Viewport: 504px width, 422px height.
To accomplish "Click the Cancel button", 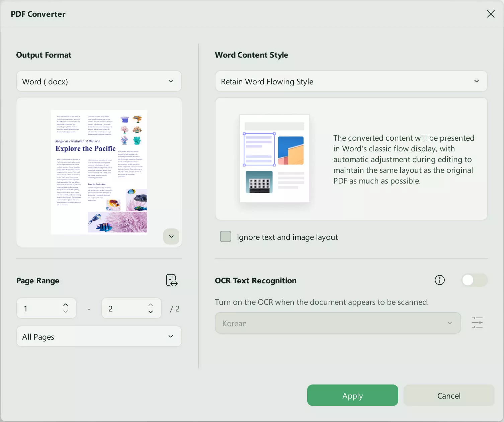I will [448, 395].
